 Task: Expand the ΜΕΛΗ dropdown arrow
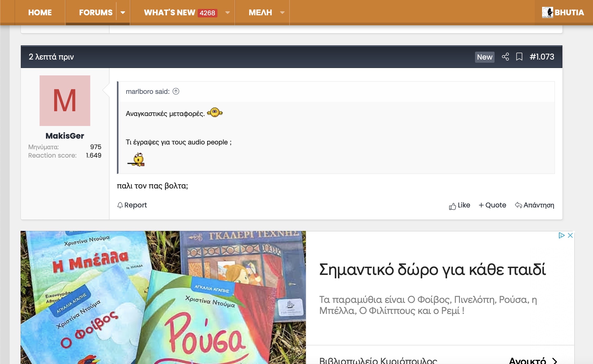click(x=282, y=12)
